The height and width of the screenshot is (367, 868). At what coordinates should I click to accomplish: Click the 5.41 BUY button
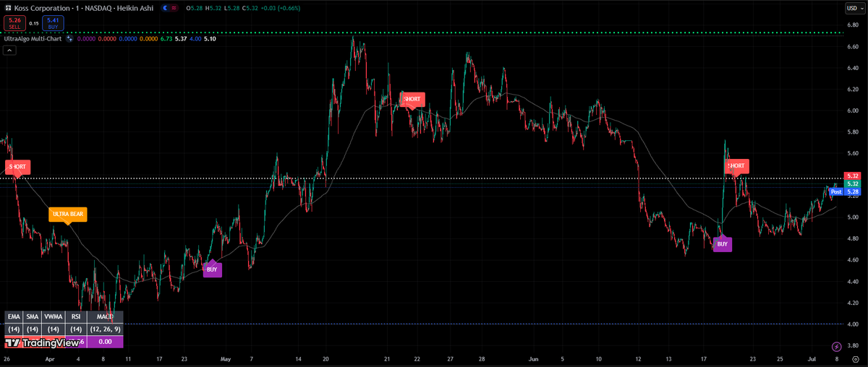click(53, 23)
